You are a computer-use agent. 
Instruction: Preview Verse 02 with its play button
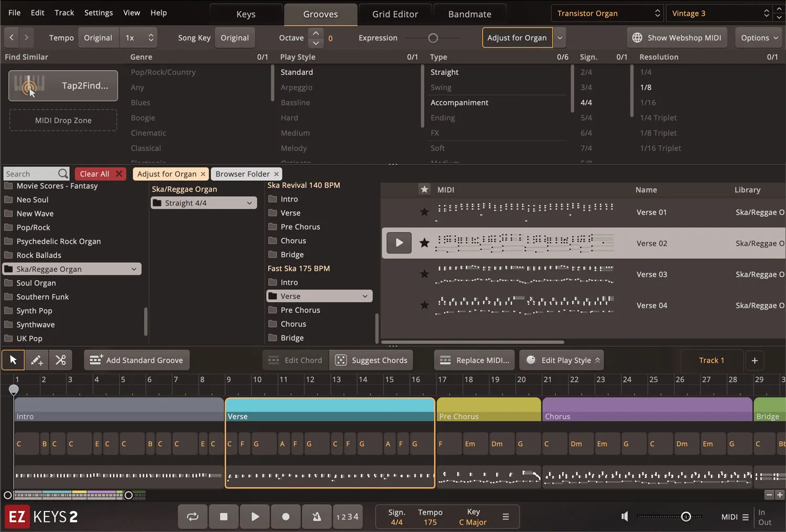pyautogui.click(x=399, y=243)
